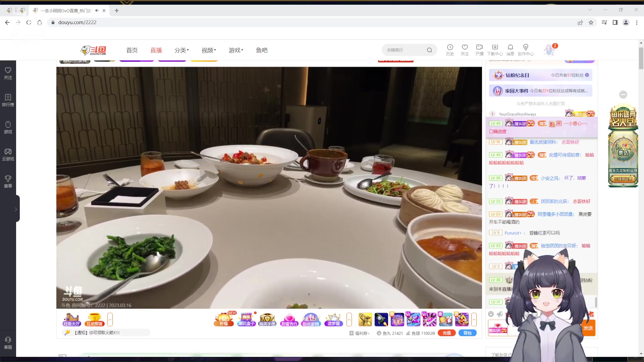644x362 pixels.
Task: Open the 潮玩盒子 toy box icon
Action: [x=247, y=319]
